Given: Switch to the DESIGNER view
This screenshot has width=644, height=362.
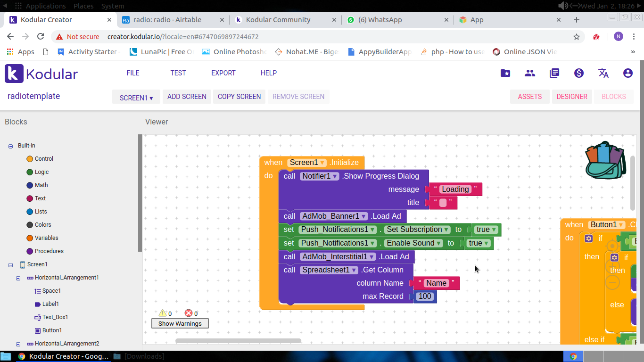Looking at the screenshot, I should point(572,97).
